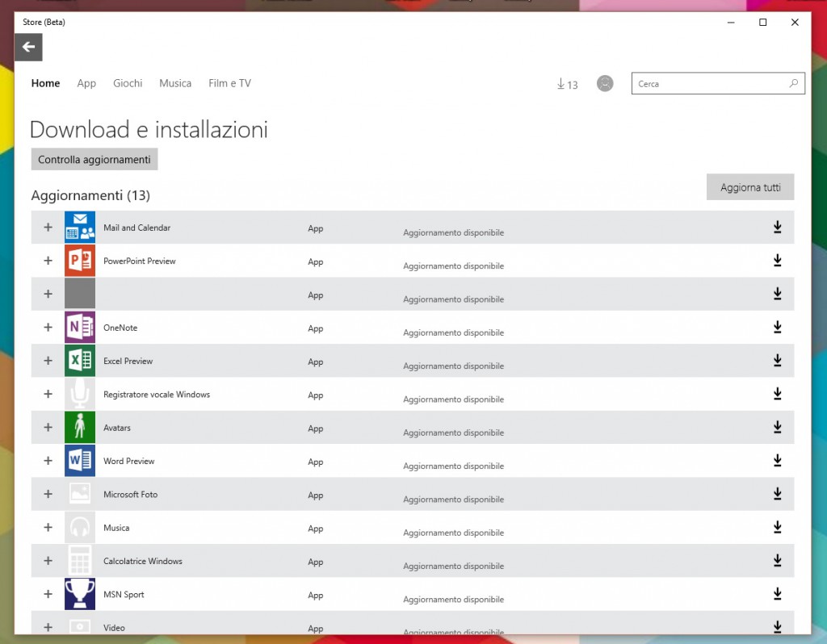Expand the Microsoft Foto row

(x=48, y=494)
